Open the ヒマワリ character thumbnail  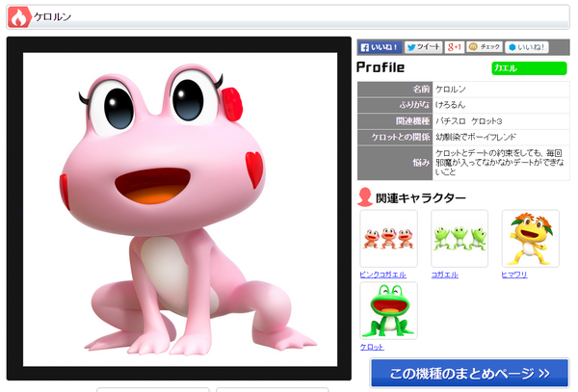[531, 239]
